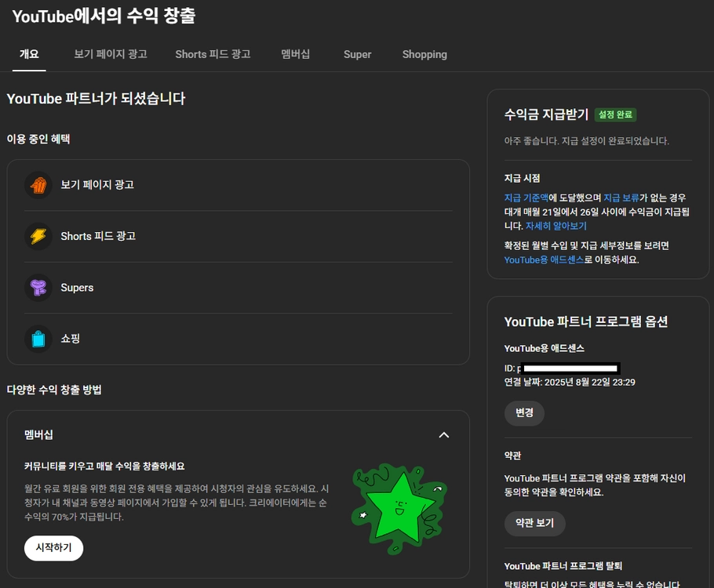Collapse the 멤버십 section with the chevron

point(443,435)
